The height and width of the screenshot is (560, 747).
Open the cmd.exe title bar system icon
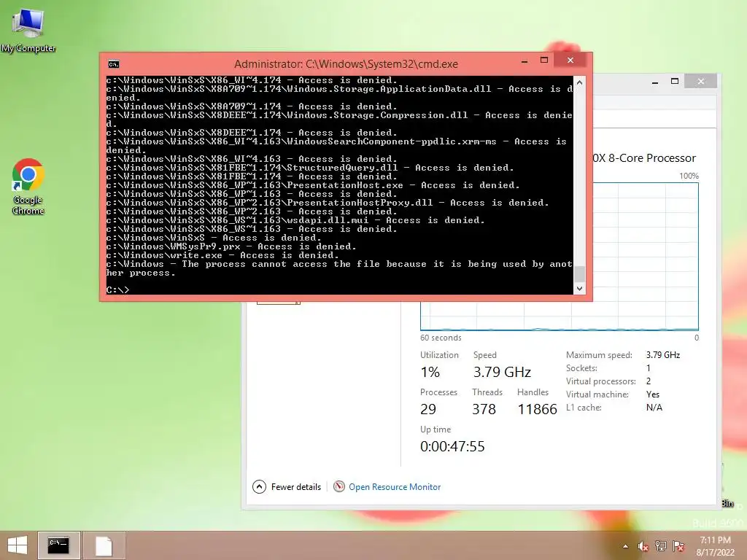coord(113,64)
